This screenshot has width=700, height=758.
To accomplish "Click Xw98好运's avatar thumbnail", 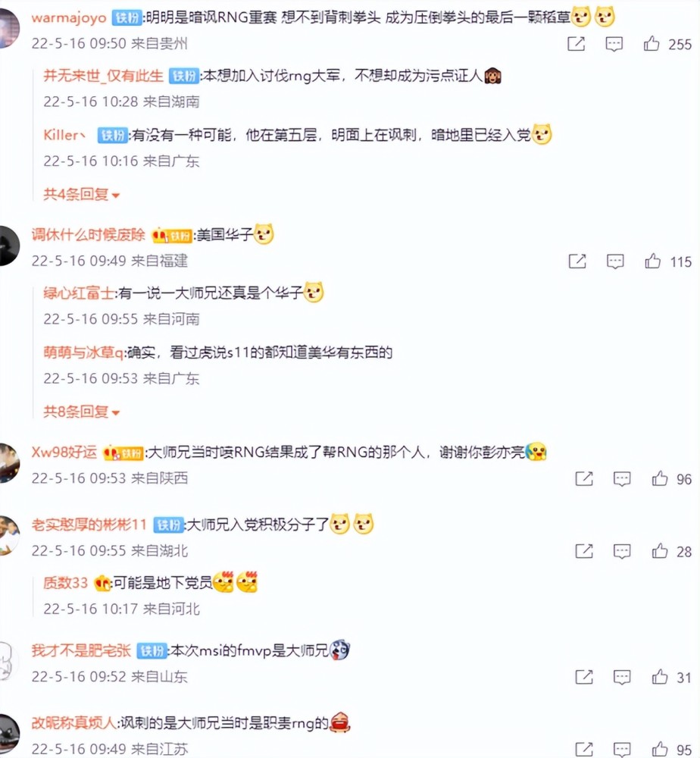I will pyautogui.click(x=8, y=463).
